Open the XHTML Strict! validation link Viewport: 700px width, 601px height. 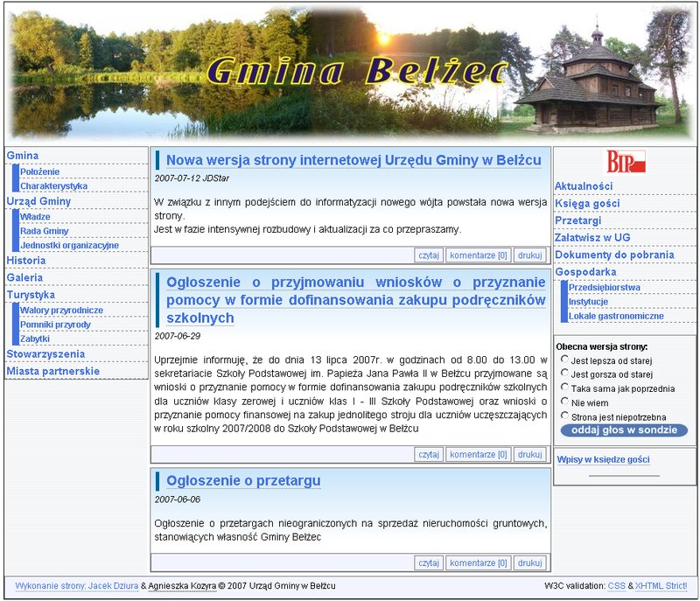(x=661, y=586)
